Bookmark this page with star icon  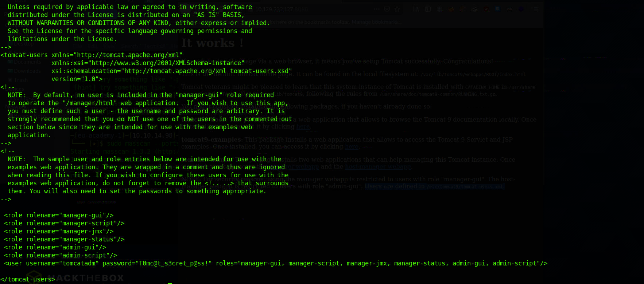pyautogui.click(x=397, y=9)
